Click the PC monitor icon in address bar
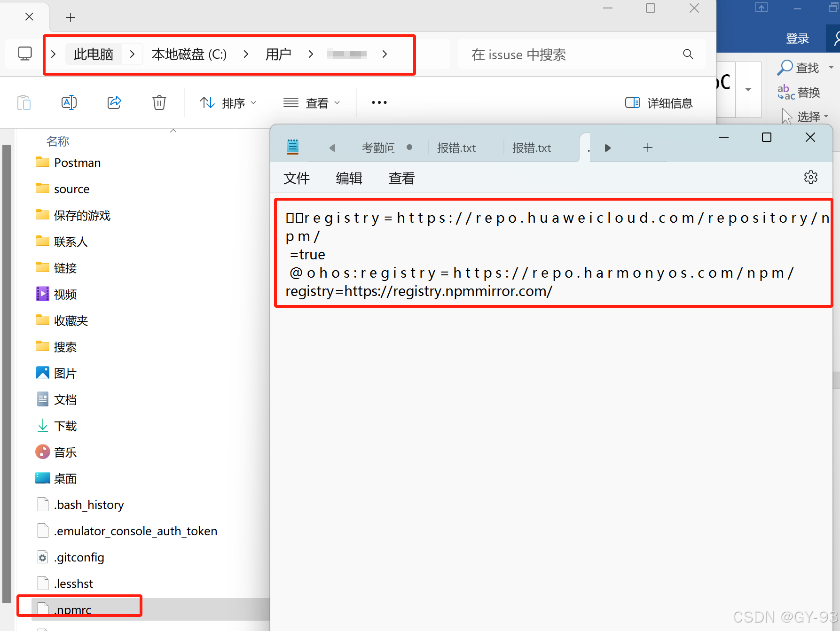Image resolution: width=840 pixels, height=631 pixels. tap(25, 54)
